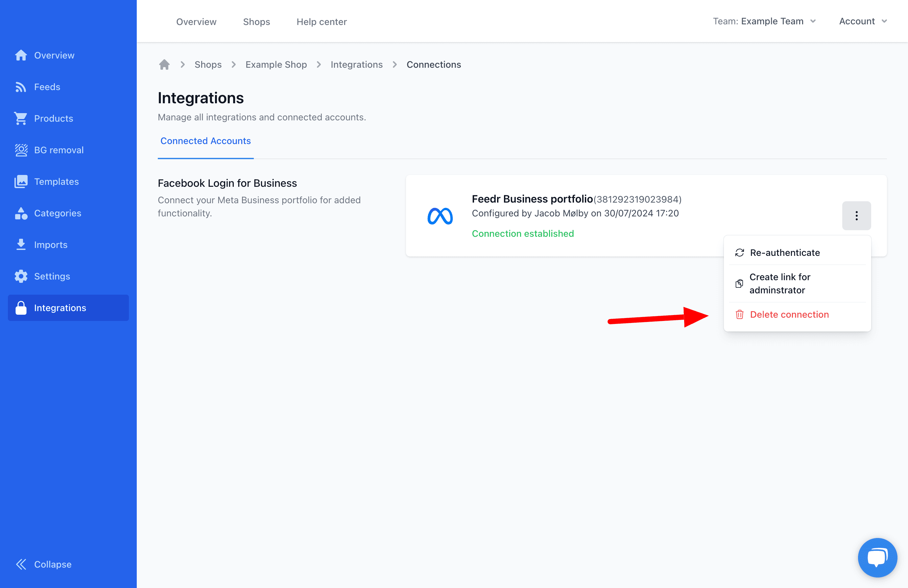Viewport: 908px width, 588px height.
Task: Click the Categories shapes icon
Action: [21, 213]
